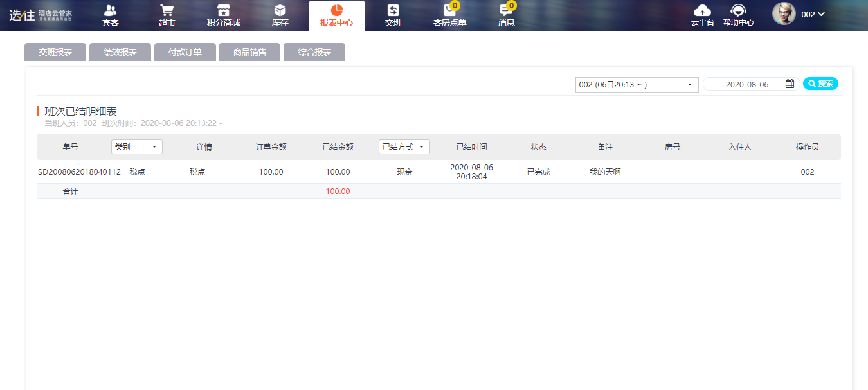Click the 现金 payment cell
Viewport: 868px width, 390px height.
(x=404, y=172)
